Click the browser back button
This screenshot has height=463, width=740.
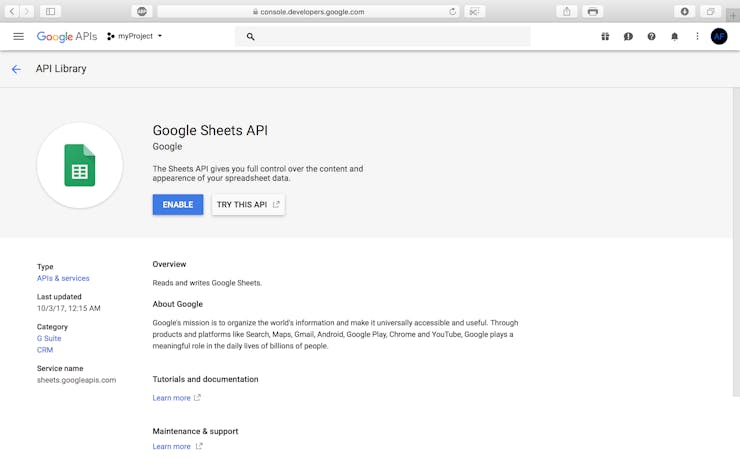tap(12, 11)
